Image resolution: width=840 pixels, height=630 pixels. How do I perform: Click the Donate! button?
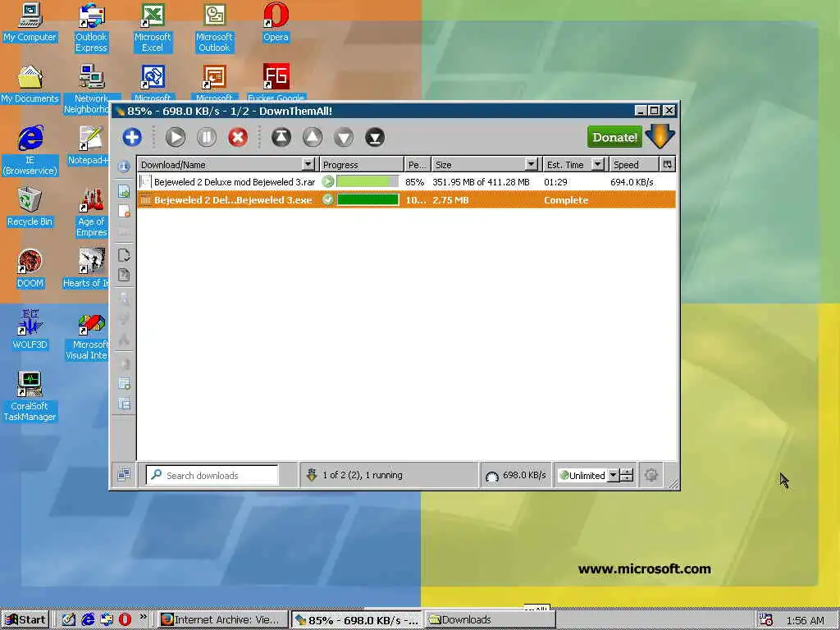tap(614, 137)
